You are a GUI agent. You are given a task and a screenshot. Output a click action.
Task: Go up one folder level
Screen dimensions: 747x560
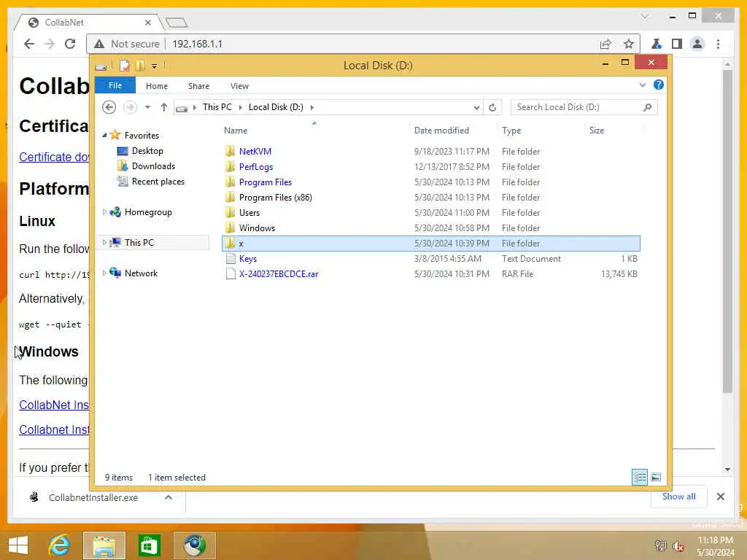[164, 107]
